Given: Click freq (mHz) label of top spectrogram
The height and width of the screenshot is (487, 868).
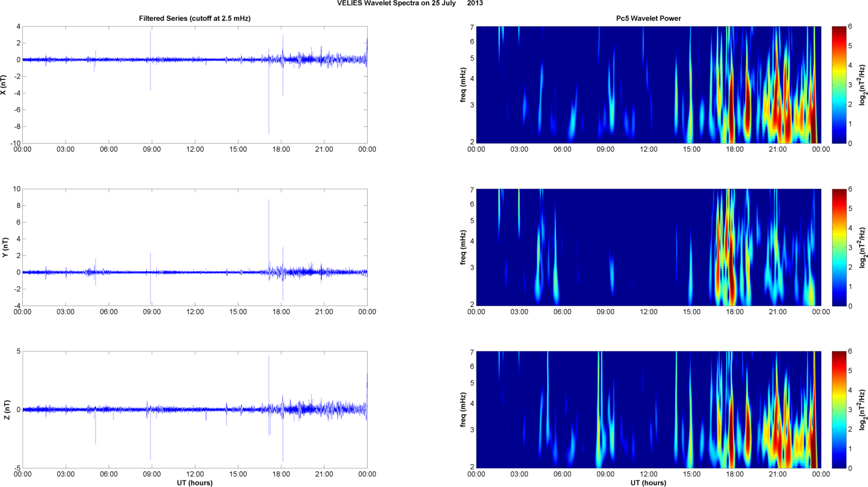Looking at the screenshot, I should coord(463,85).
